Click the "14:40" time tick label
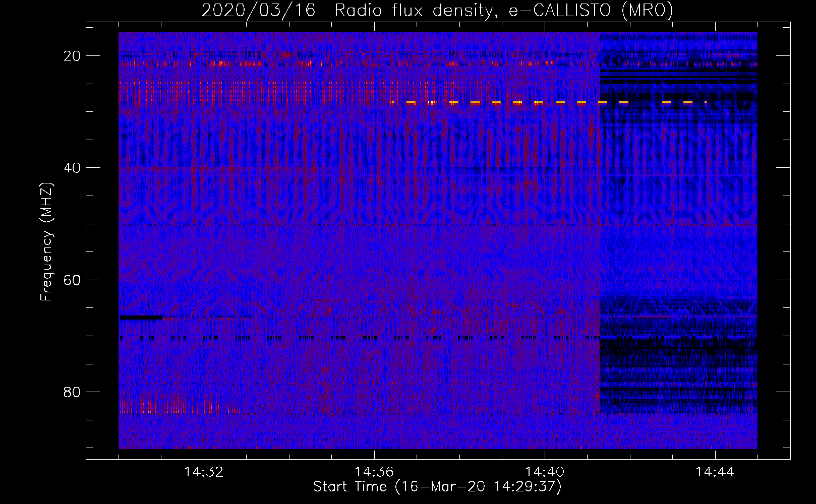The width and height of the screenshot is (816, 504). coord(545,472)
